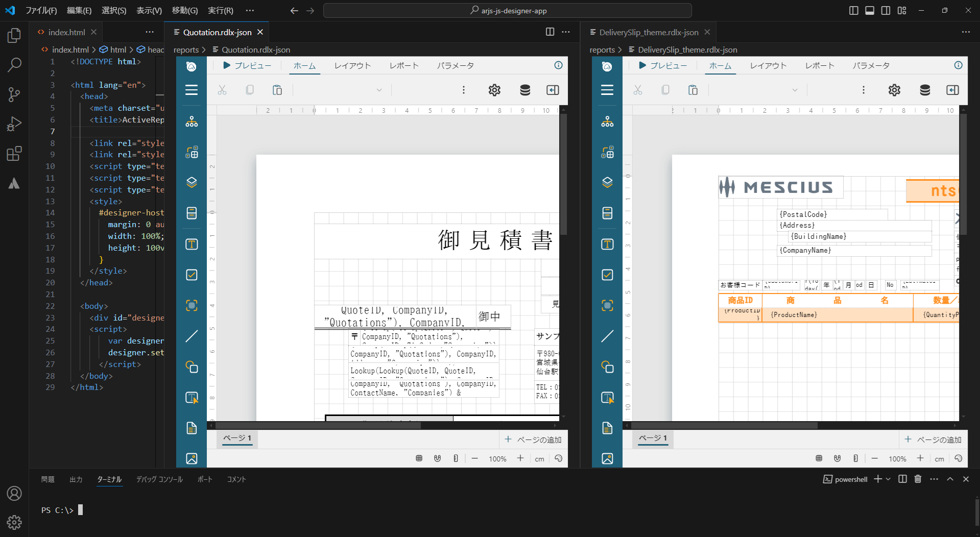Select the Checkbox tool in Quotation designer
Screen dimensions: 980x537
tap(192, 275)
